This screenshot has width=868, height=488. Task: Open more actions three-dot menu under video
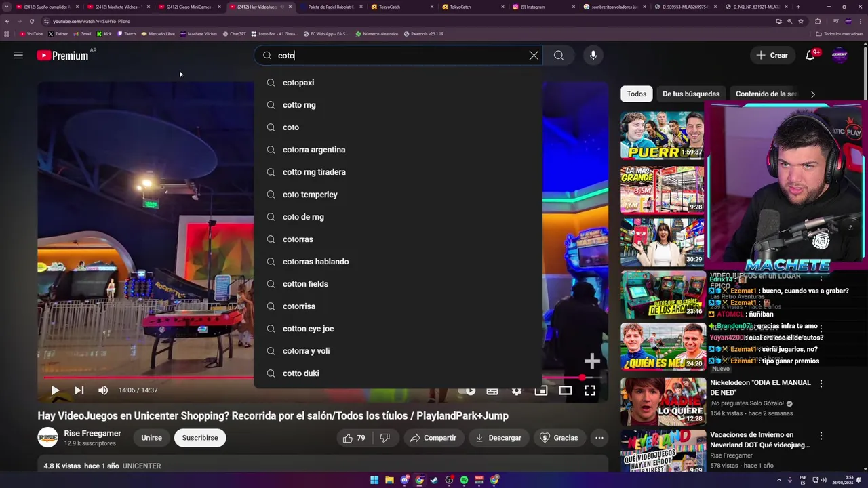pos(599,438)
